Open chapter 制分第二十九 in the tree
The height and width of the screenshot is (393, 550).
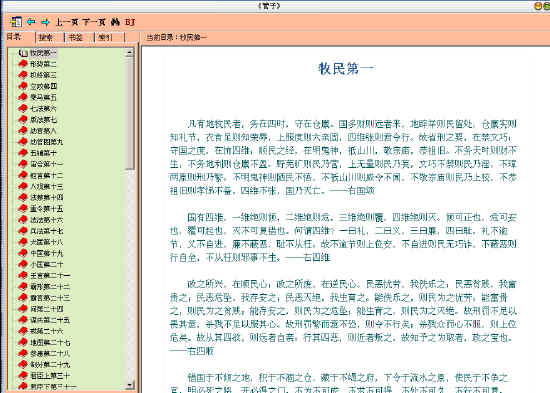(x=50, y=365)
